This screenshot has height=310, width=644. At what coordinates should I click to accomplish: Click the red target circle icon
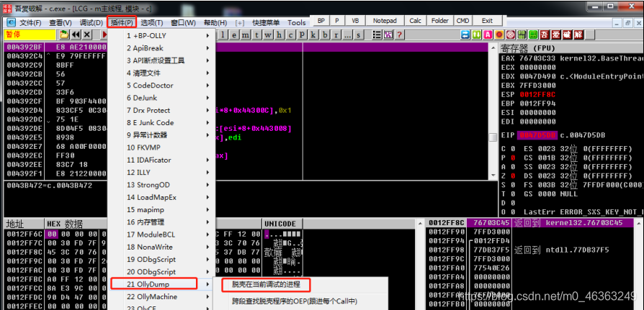[x=511, y=35]
